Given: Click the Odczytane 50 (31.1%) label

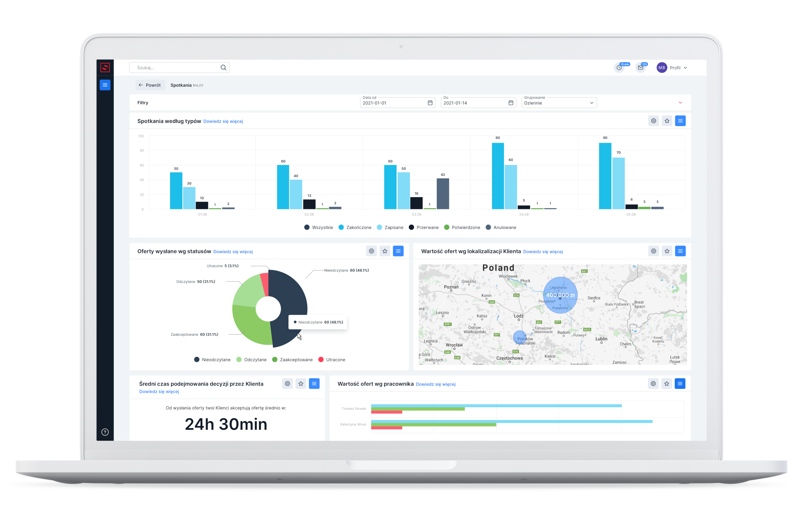Looking at the screenshot, I should pos(195,282).
